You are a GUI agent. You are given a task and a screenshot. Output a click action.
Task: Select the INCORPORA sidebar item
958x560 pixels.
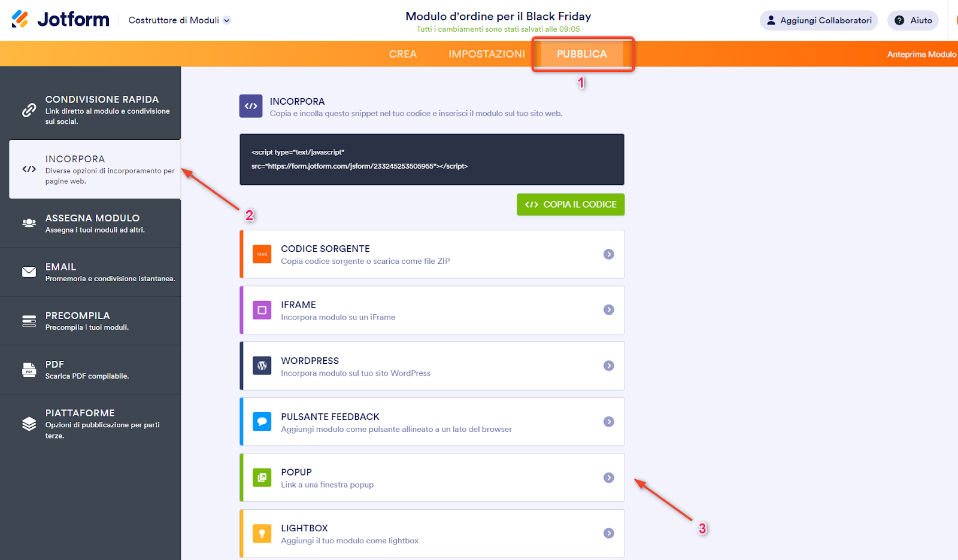click(x=95, y=169)
